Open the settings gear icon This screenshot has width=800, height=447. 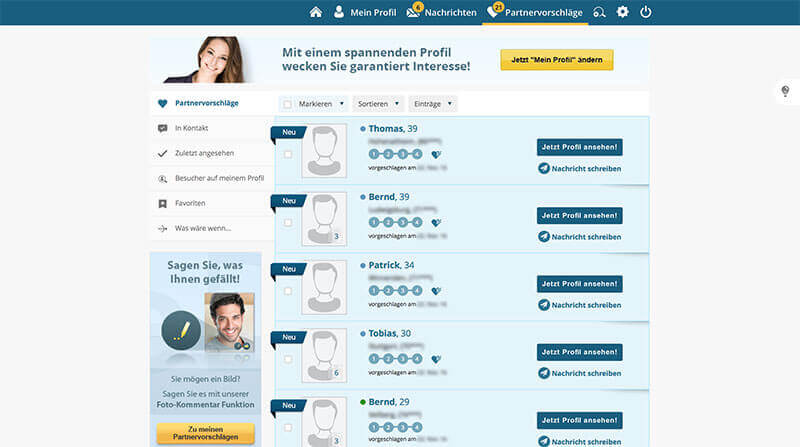click(x=622, y=12)
